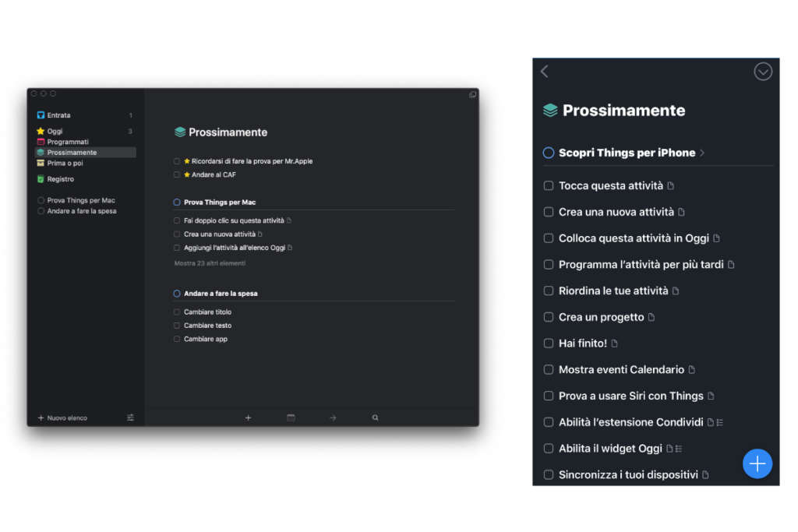Click the move arrow icon in bottom toolbar
Image resolution: width=798 pixels, height=532 pixels.
333,417
